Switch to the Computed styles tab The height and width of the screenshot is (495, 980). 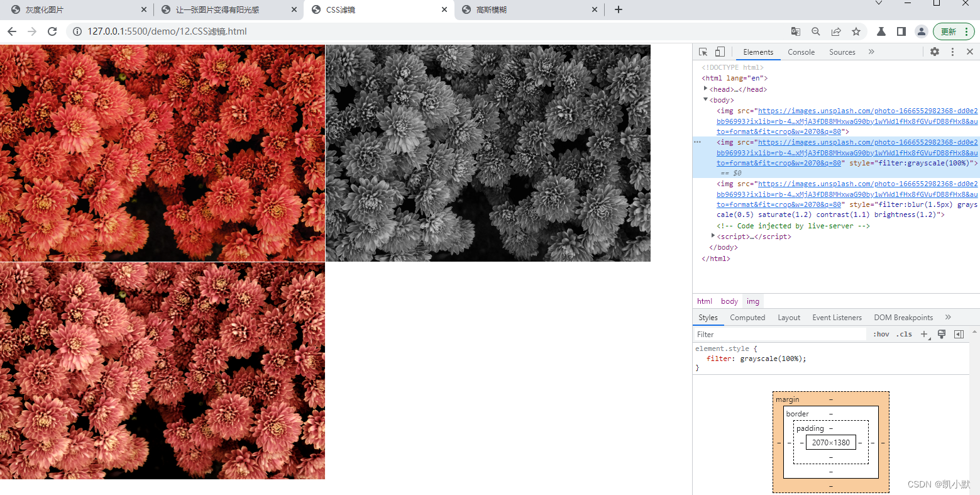point(747,318)
